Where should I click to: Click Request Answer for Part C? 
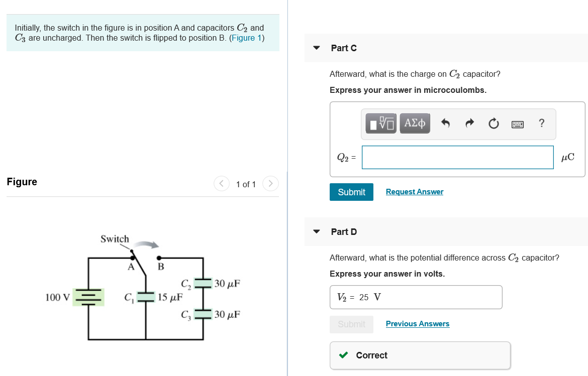point(414,191)
